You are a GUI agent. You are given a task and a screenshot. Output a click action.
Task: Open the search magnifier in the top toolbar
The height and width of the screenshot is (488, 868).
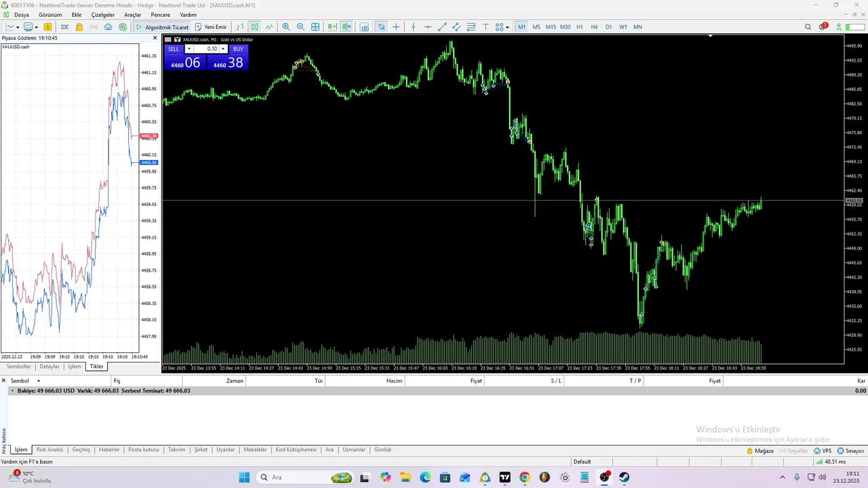[808, 27]
